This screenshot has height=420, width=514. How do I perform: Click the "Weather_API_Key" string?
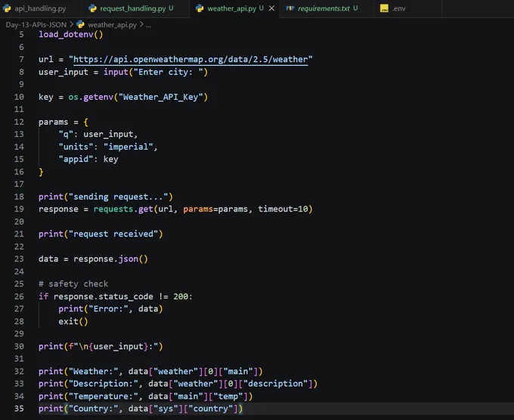point(160,97)
